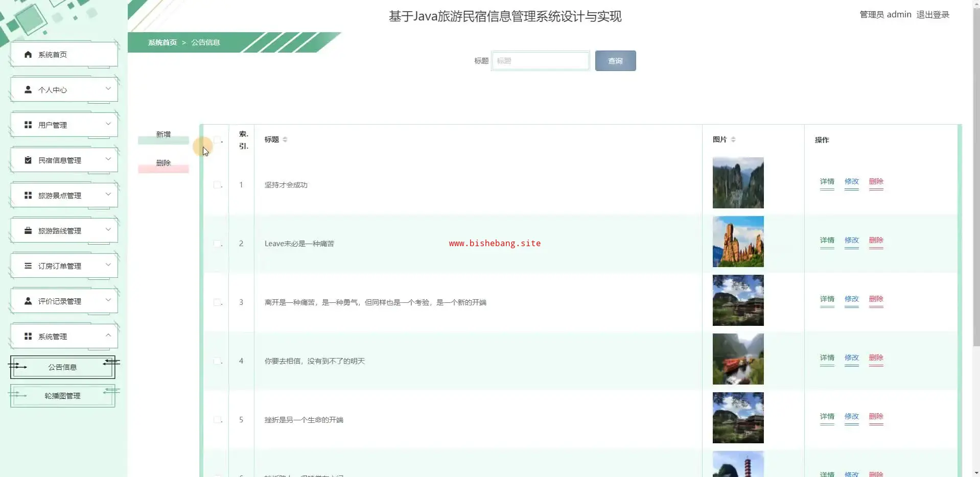This screenshot has height=477, width=980.
Task: Click the grid icon beside 系统管理
Action: coord(28,337)
